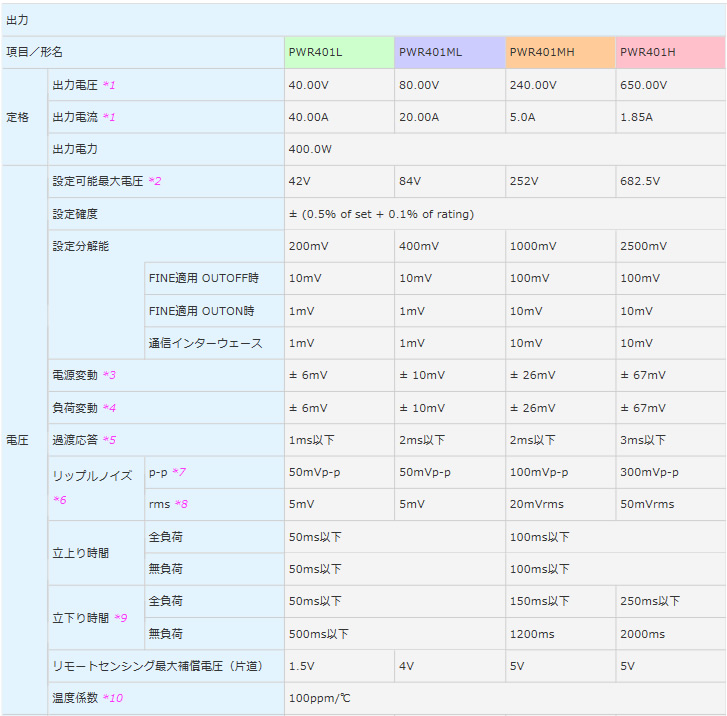Click the 252V max voltage cell
Screen dimensions: 727x716
(x=561, y=181)
